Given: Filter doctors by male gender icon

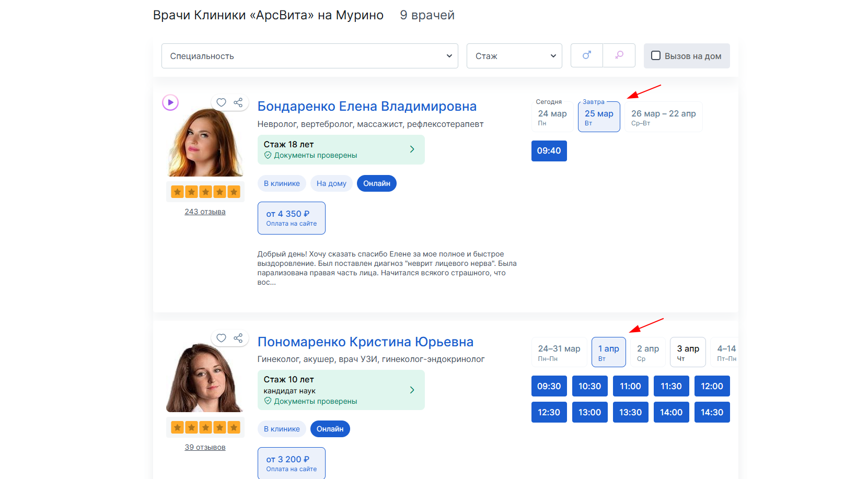Looking at the screenshot, I should 587,55.
